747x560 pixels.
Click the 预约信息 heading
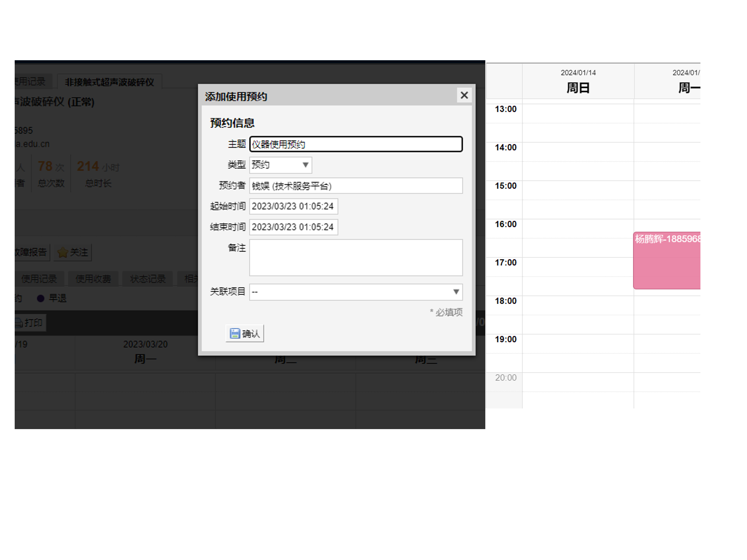[x=232, y=123]
